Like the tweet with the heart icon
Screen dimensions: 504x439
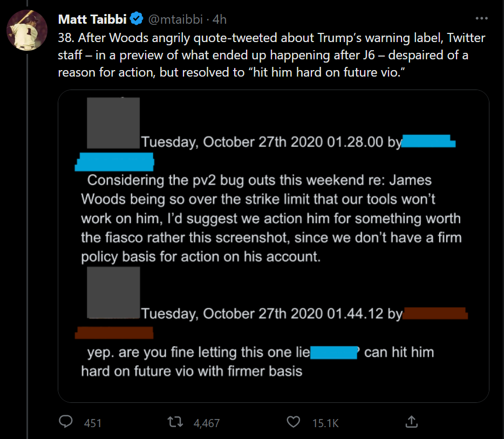click(294, 422)
